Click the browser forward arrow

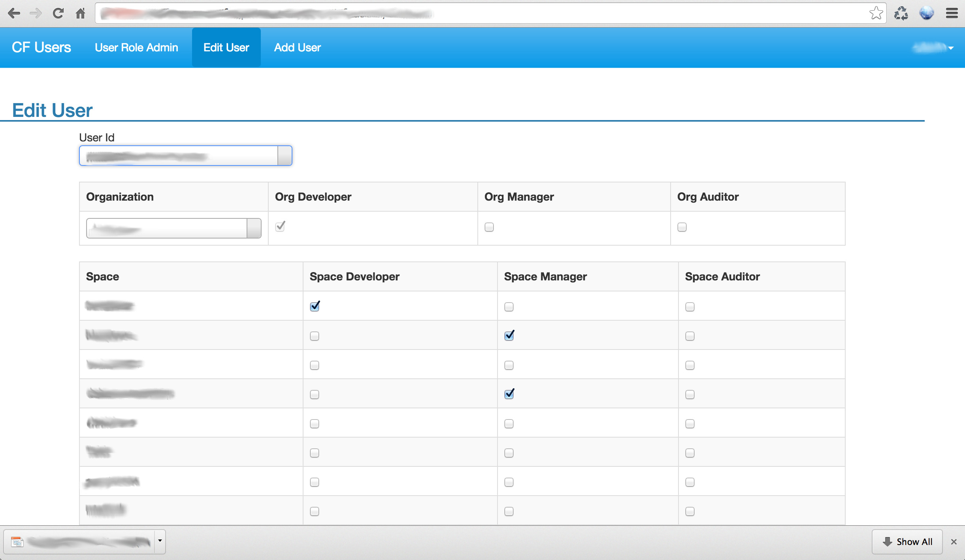36,13
